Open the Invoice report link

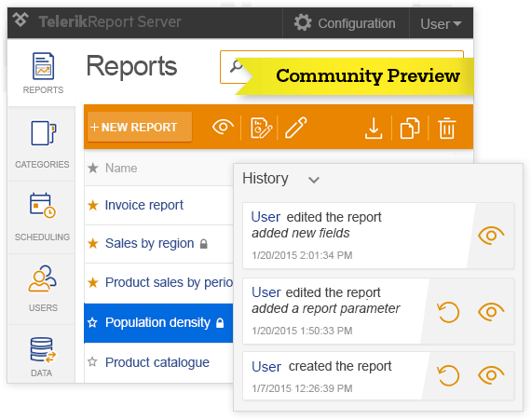[143, 205]
